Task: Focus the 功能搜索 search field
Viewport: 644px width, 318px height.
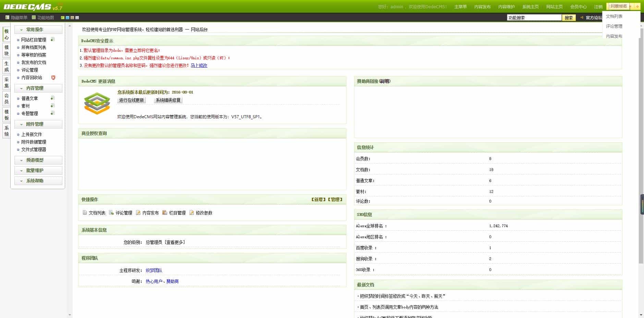Action: 534,18
